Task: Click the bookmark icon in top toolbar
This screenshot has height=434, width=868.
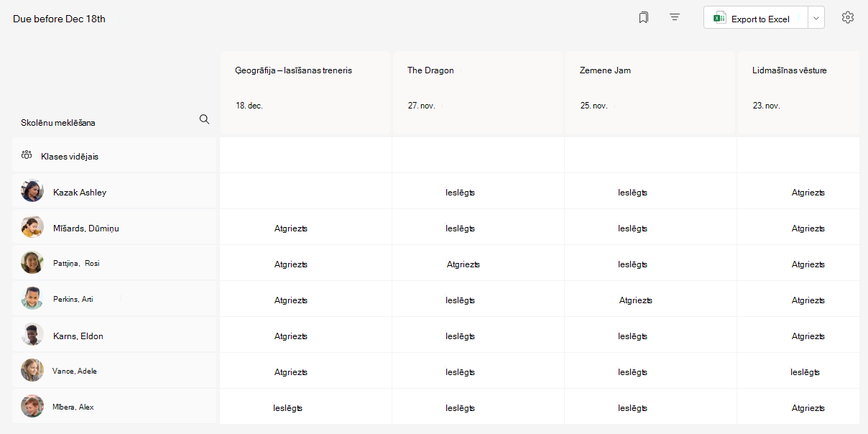Action: (644, 17)
